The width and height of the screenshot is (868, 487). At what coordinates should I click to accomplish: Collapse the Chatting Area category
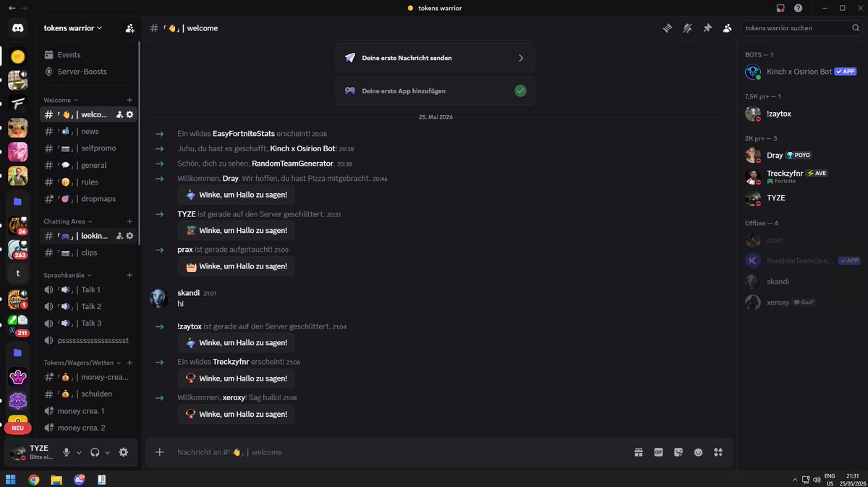tap(68, 221)
